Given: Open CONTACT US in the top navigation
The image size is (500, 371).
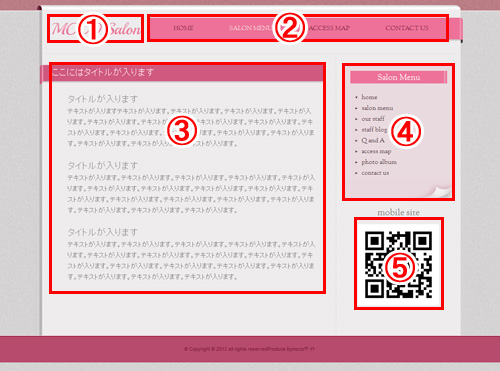Looking at the screenshot, I should (407, 28).
